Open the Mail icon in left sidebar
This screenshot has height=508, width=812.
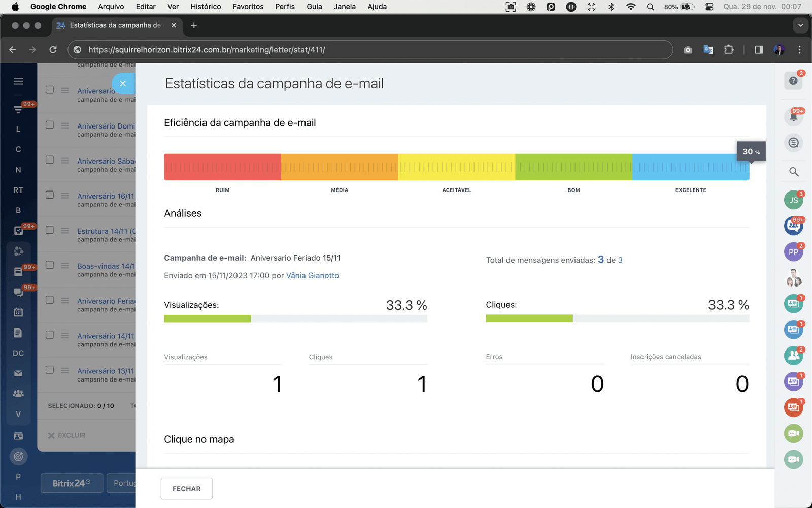point(18,373)
